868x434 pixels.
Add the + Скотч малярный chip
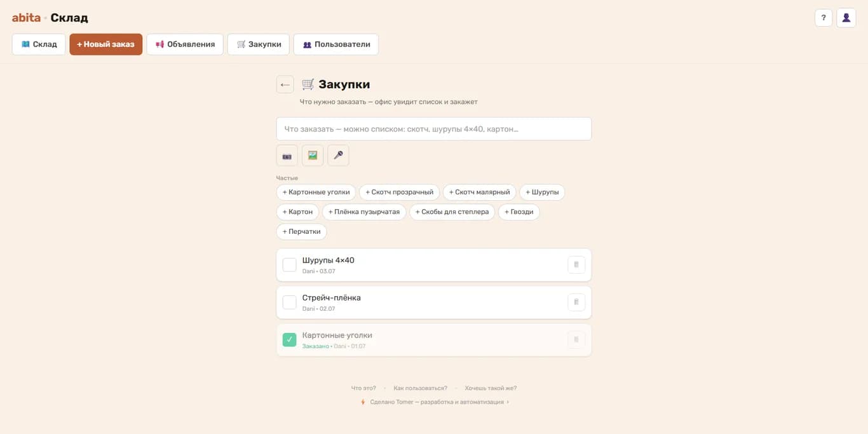pyautogui.click(x=480, y=192)
